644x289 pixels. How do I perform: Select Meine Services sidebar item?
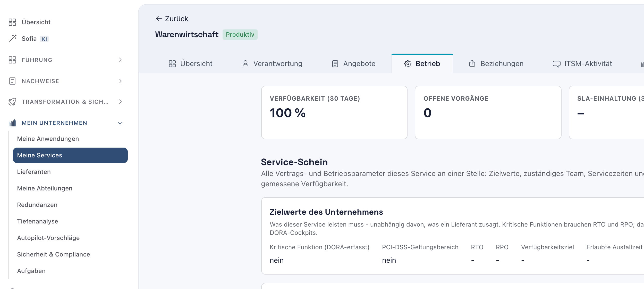coord(70,155)
